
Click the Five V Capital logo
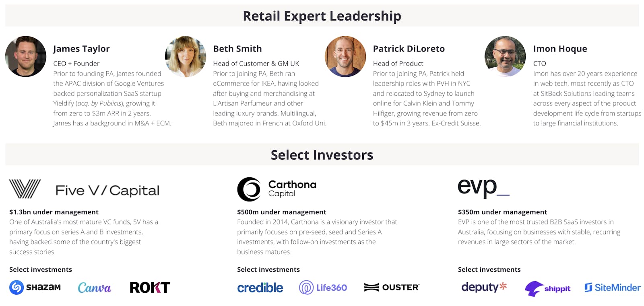pos(84,189)
